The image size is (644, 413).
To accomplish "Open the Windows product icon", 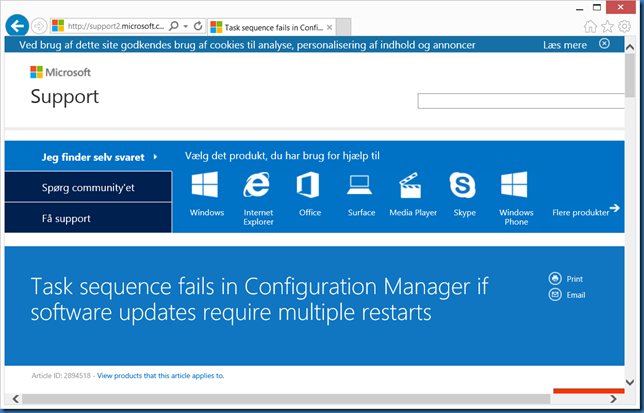I will coord(206,185).
